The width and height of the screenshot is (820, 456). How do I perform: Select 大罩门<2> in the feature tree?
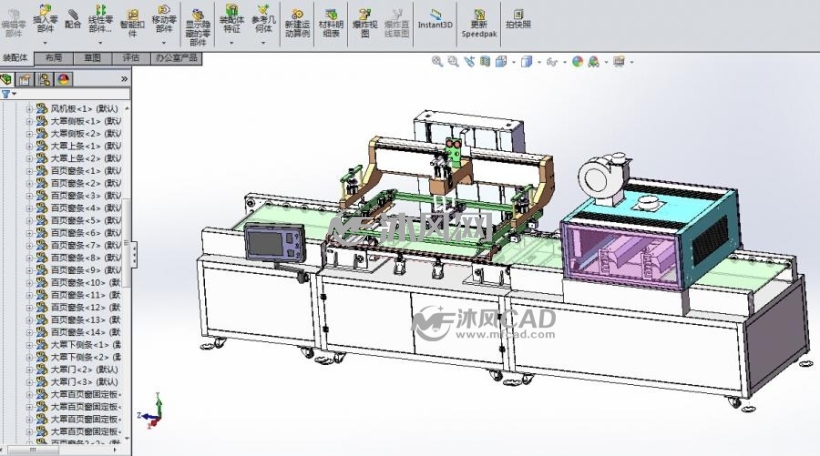coord(84,369)
